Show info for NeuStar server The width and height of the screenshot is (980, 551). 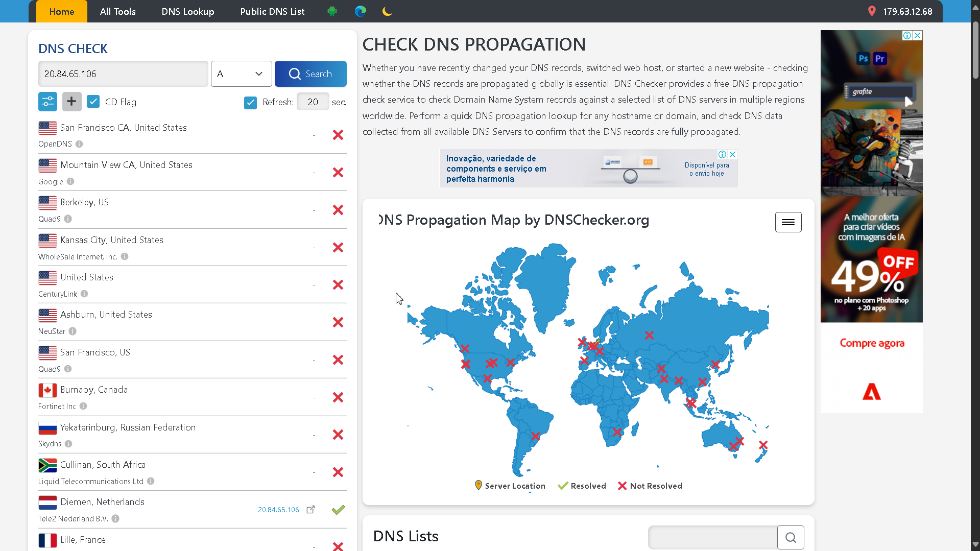73,331
